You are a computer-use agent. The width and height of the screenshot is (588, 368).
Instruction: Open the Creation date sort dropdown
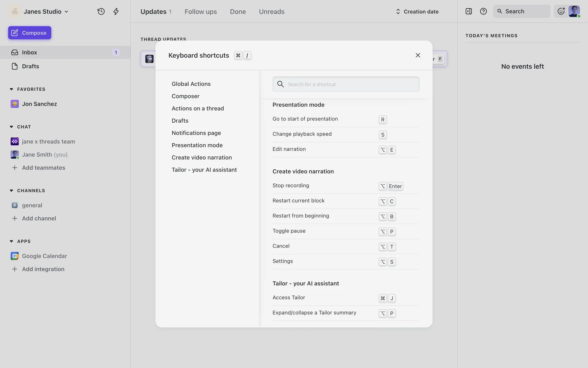[x=417, y=12]
